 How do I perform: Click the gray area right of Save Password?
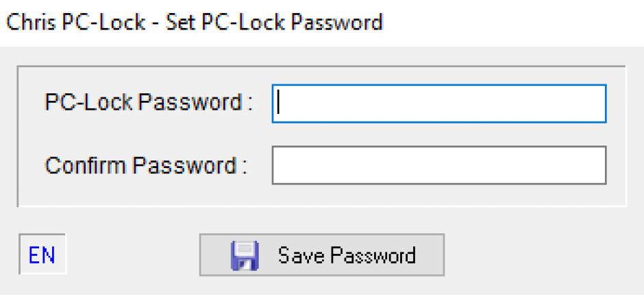point(542,255)
